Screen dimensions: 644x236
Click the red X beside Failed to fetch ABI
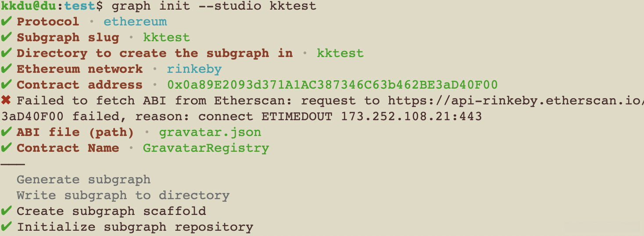(6, 100)
